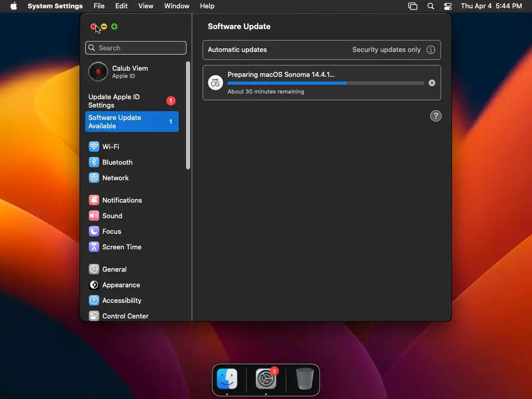
Task: Click the Search field in sidebar
Action: tap(136, 48)
